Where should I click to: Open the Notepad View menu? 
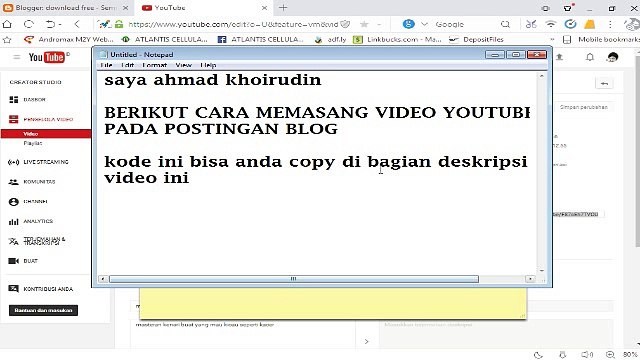[x=183, y=65]
